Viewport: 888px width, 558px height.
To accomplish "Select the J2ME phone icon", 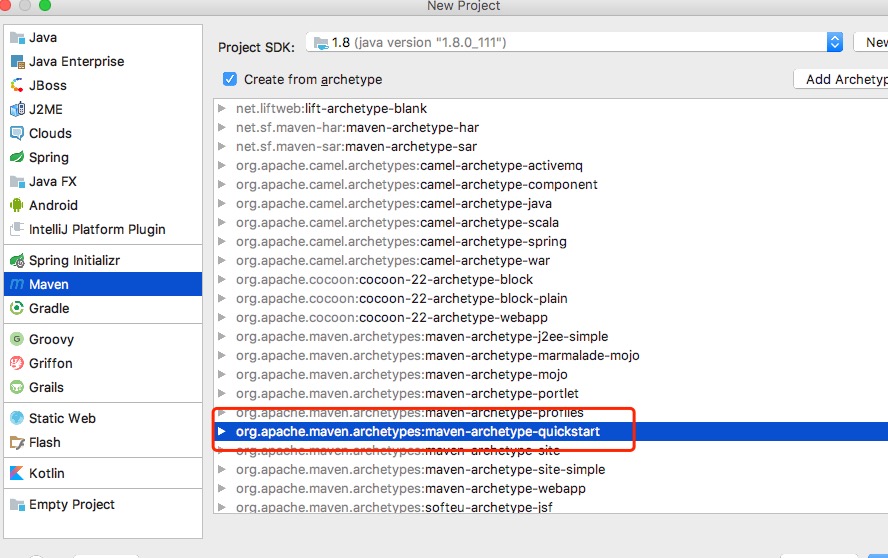I will pyautogui.click(x=18, y=109).
